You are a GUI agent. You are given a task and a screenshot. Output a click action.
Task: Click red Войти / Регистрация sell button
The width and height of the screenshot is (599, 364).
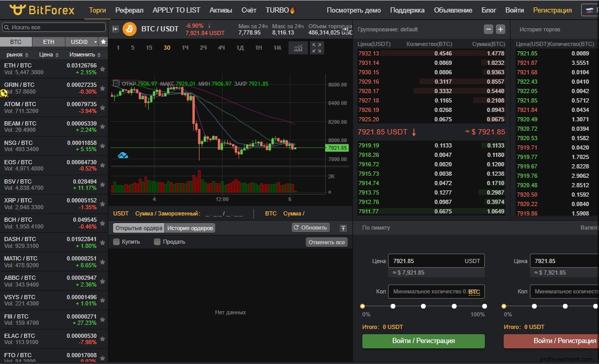pyautogui.click(x=551, y=340)
